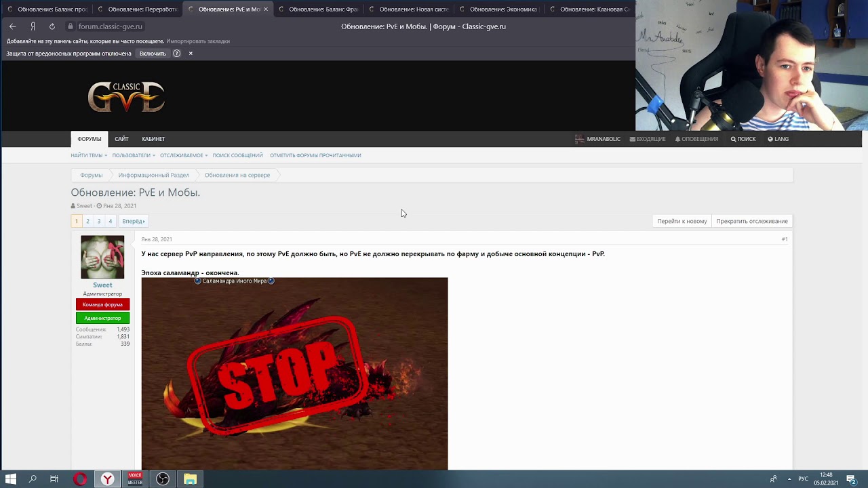Open OBS Studio from the taskbar
This screenshot has height=488, width=868.
163,479
